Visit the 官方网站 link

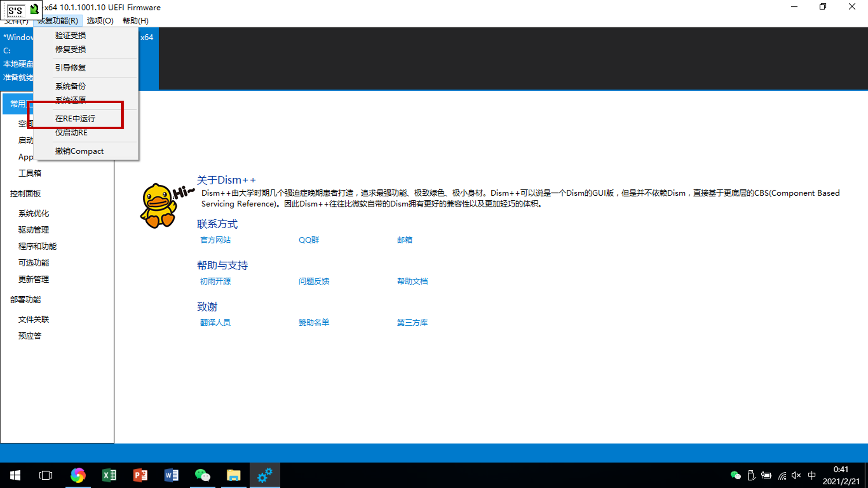[x=215, y=239]
